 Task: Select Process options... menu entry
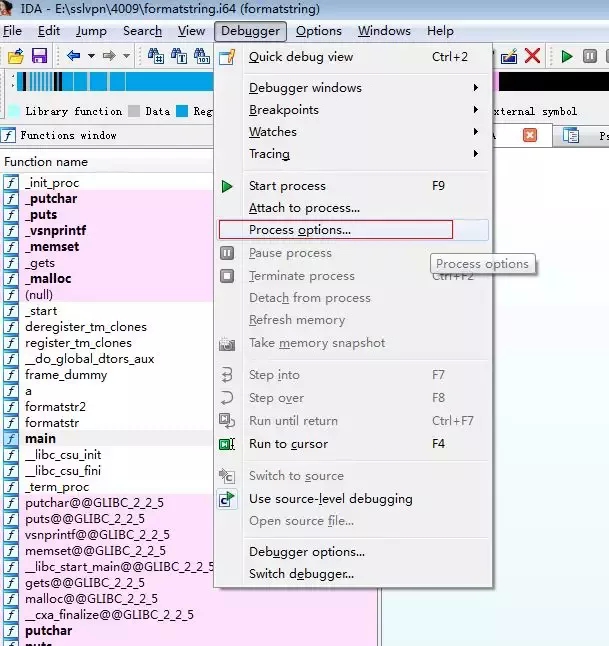tap(353, 230)
